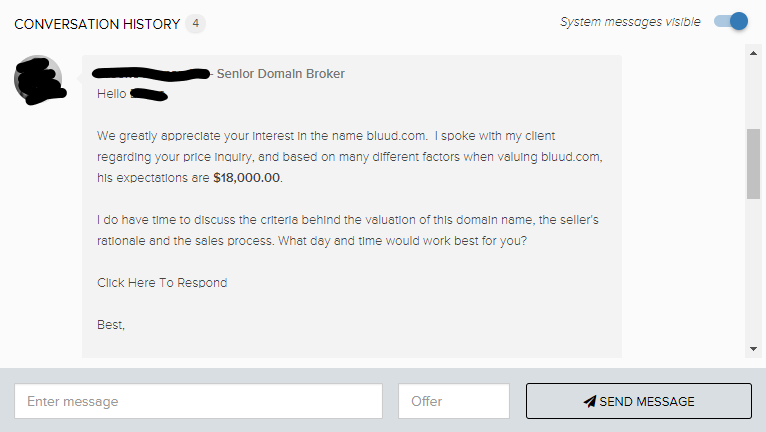This screenshot has width=766, height=432.
Task: Focus the Offer amount field
Action: [454, 401]
